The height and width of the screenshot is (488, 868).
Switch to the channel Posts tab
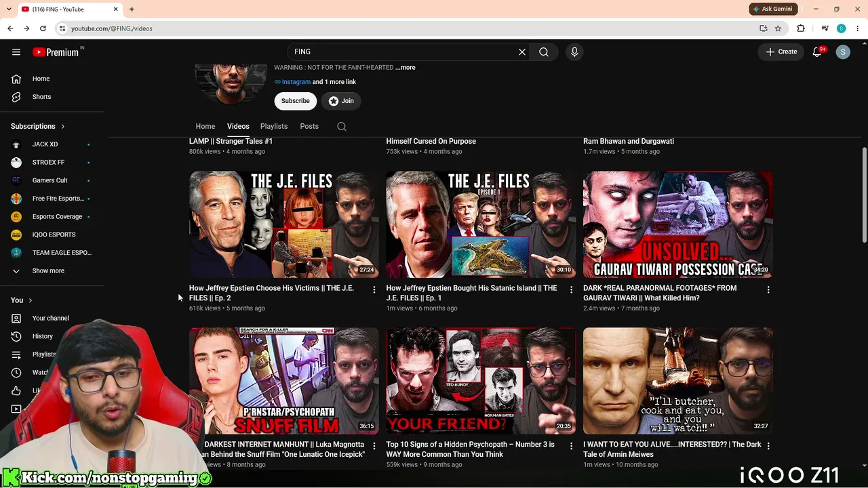click(309, 127)
